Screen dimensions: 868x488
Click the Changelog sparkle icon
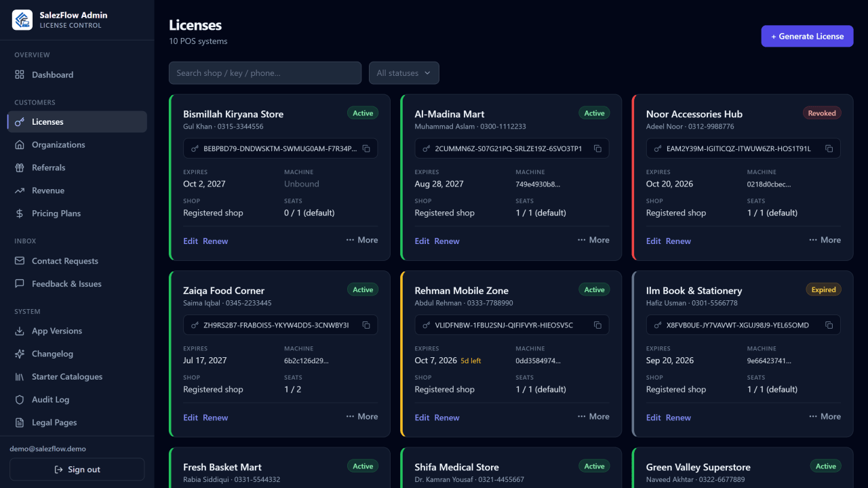[x=20, y=354]
